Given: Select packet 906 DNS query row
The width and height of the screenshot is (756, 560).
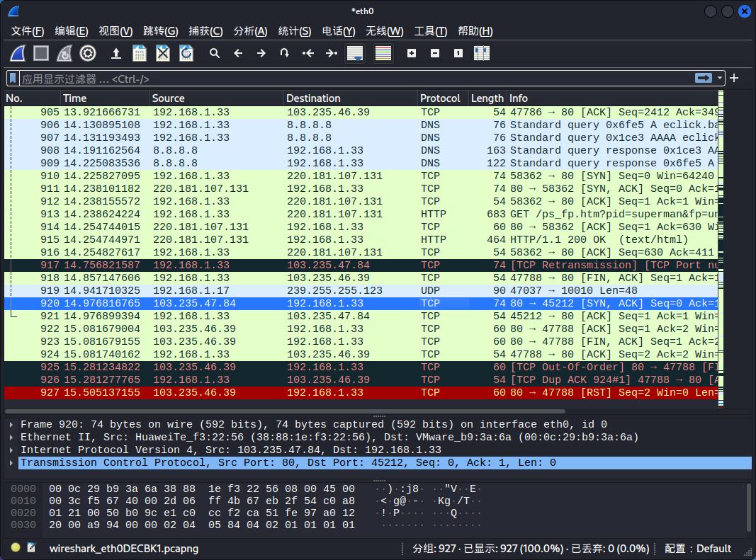Looking at the screenshot, I should click(x=361, y=125).
